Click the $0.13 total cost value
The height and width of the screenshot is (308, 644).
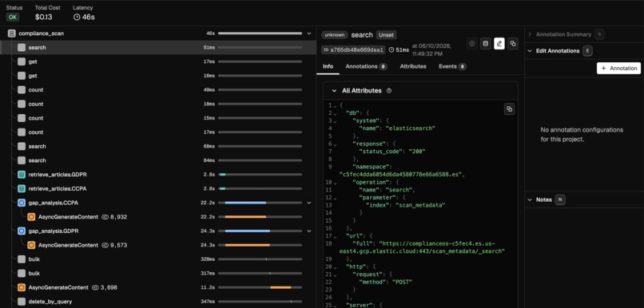tap(43, 18)
